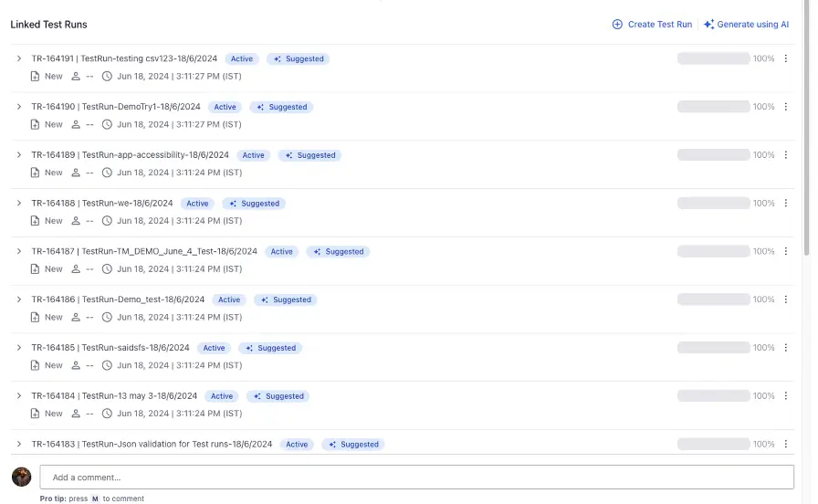Expand the TR-164184 test run details

(18, 396)
